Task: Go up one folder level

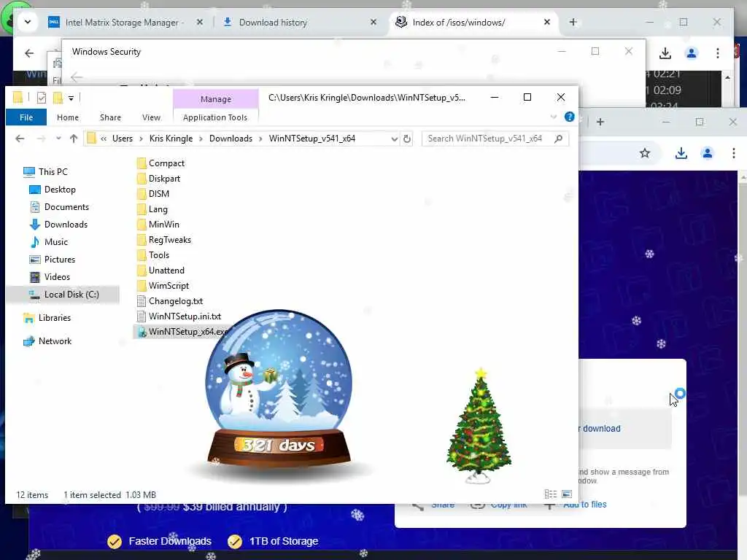Action: tap(74, 139)
